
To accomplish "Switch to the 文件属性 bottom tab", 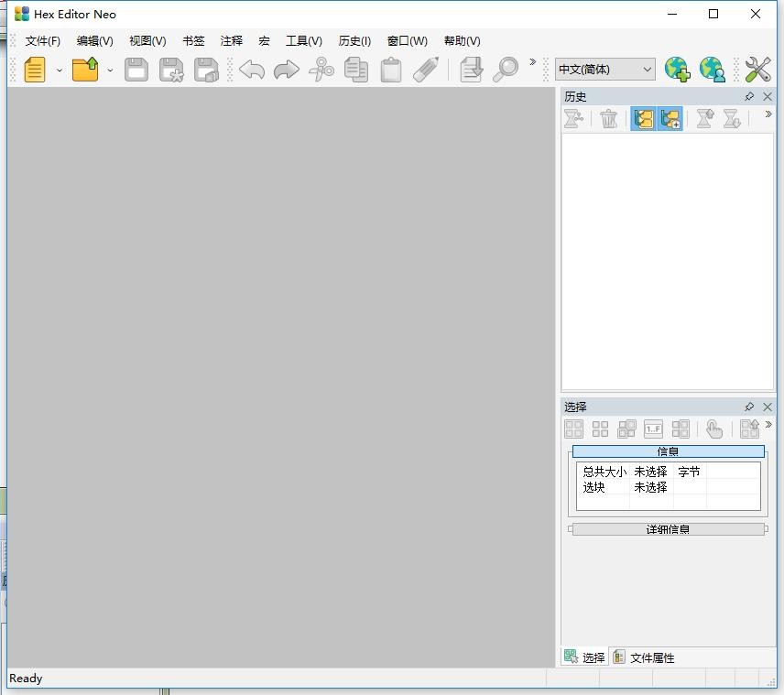I will (644, 657).
